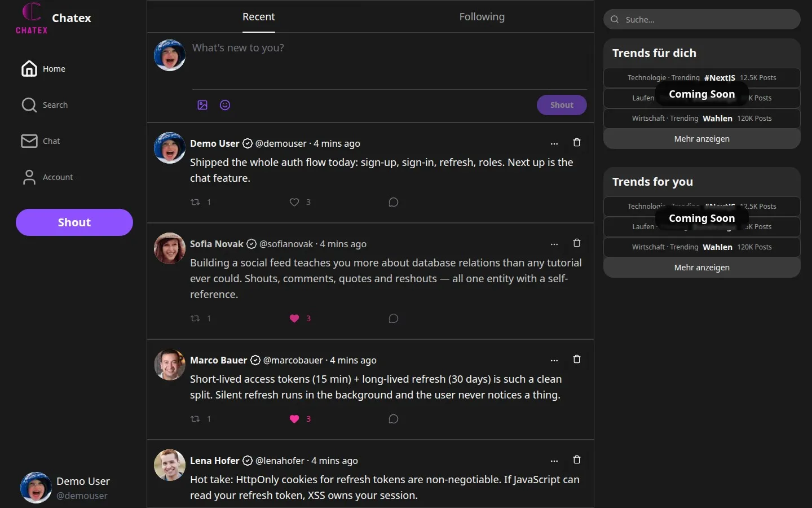The width and height of the screenshot is (812, 508).
Task: Attach an image to the new shout
Action: tap(202, 105)
